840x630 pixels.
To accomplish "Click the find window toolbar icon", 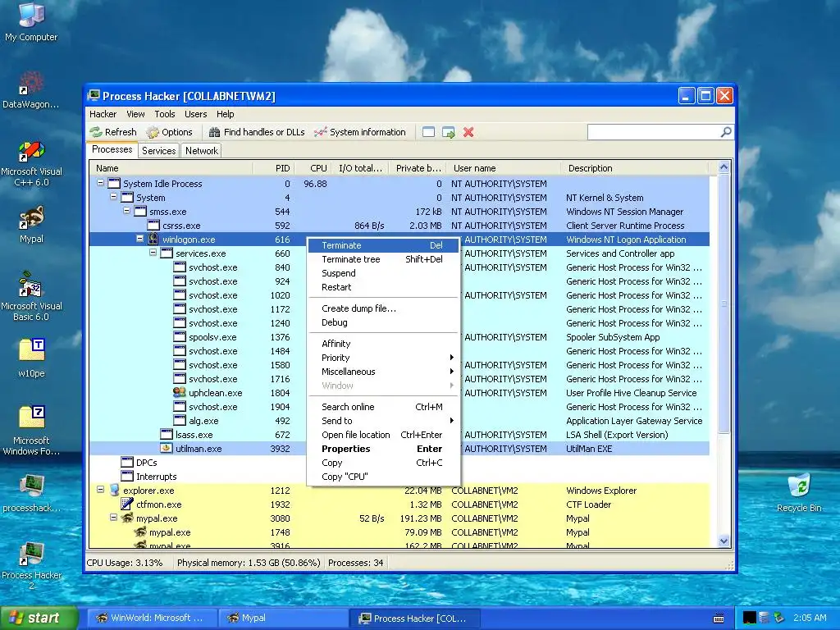I will 428,132.
